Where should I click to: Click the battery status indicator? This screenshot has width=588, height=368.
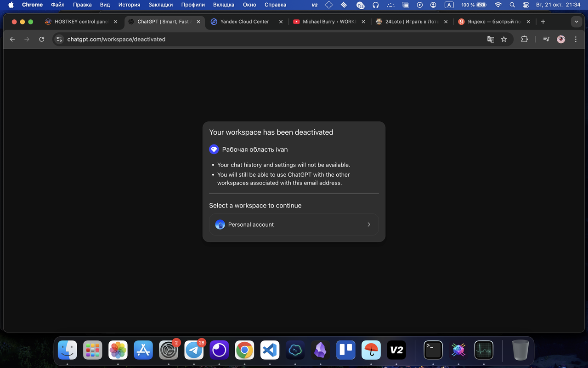(474, 5)
